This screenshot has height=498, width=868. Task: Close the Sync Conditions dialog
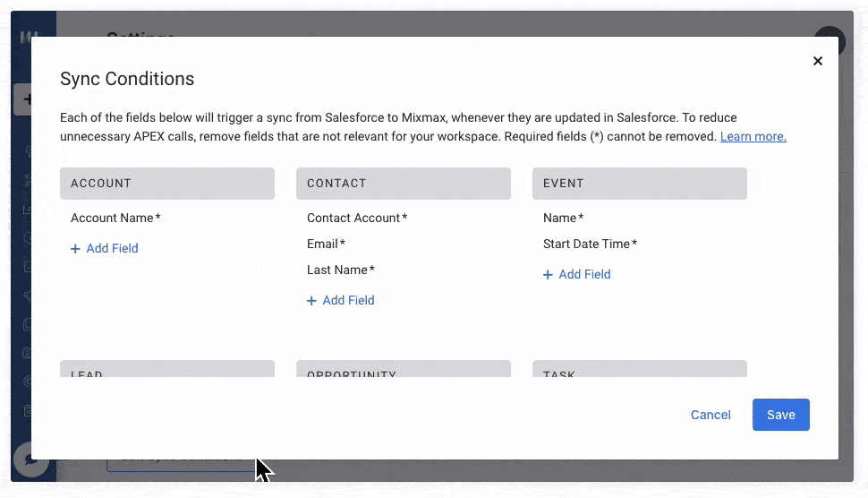click(x=817, y=61)
